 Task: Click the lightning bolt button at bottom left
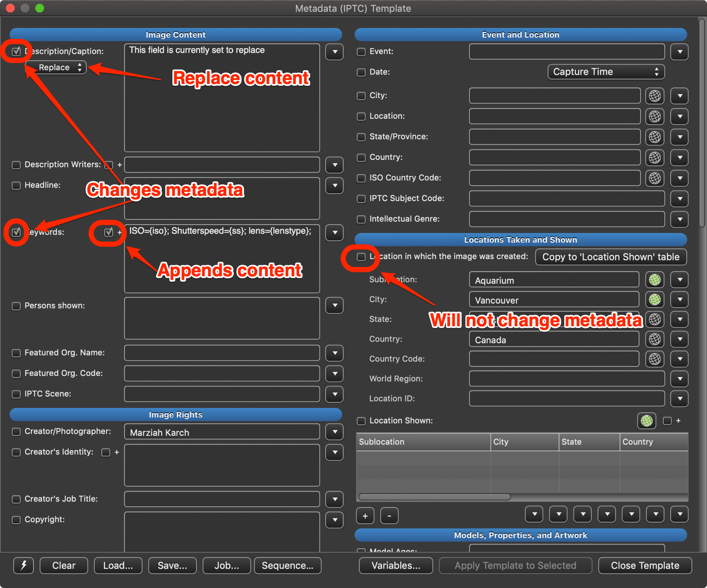click(x=24, y=565)
